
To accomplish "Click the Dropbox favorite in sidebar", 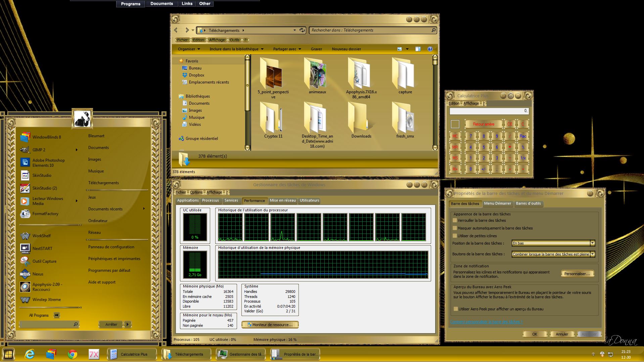I will (x=196, y=75).
